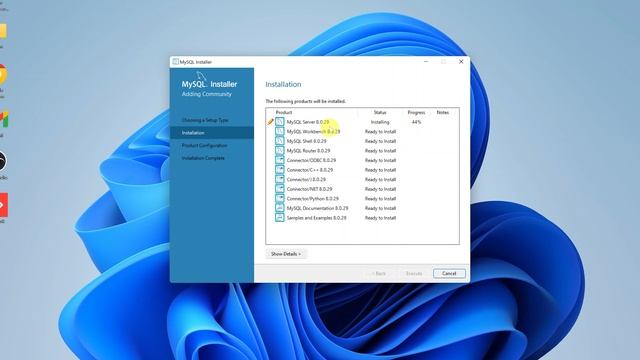Click the Connector/Python 8.0.29 product icon

[280, 198]
